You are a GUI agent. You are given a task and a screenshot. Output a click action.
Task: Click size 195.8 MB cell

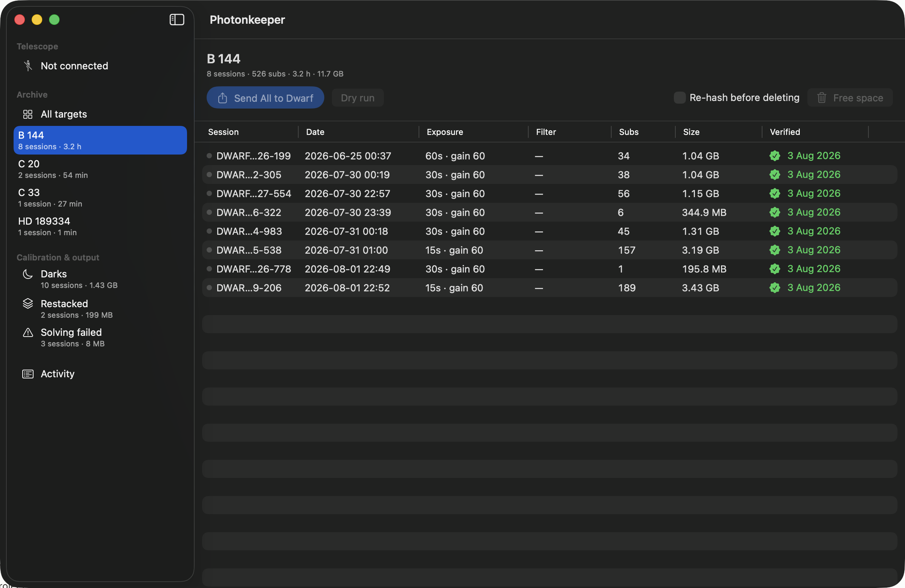pos(704,269)
